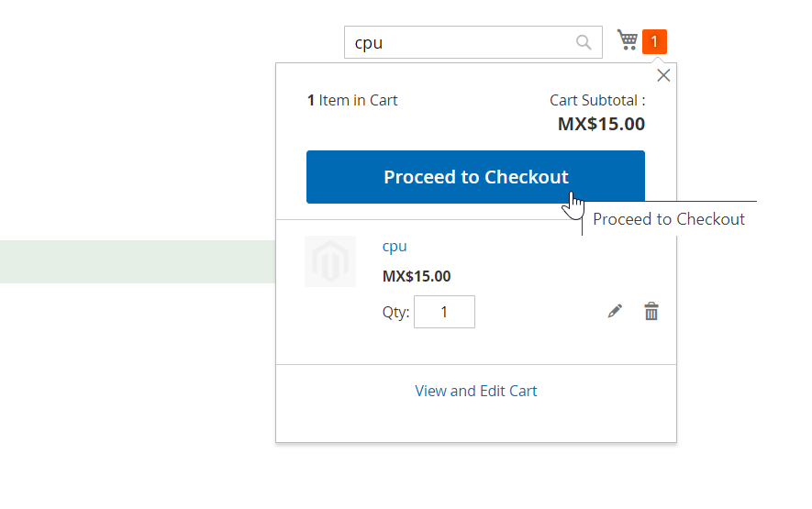This screenshot has width=812, height=509.
Task: Click the Qty label beside quantity box
Action: 395,312
